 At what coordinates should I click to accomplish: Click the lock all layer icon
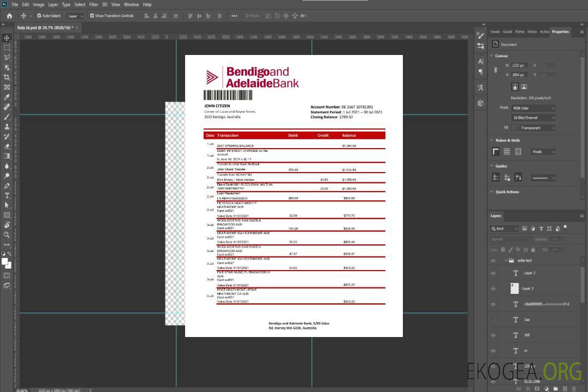tap(533, 250)
